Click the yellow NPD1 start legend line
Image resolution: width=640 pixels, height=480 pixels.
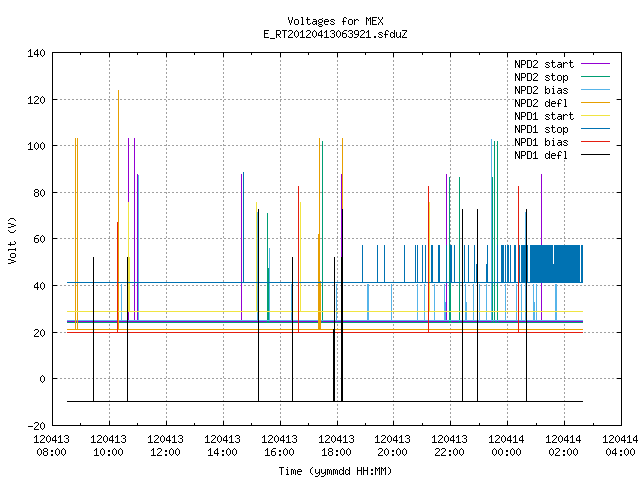click(596, 116)
